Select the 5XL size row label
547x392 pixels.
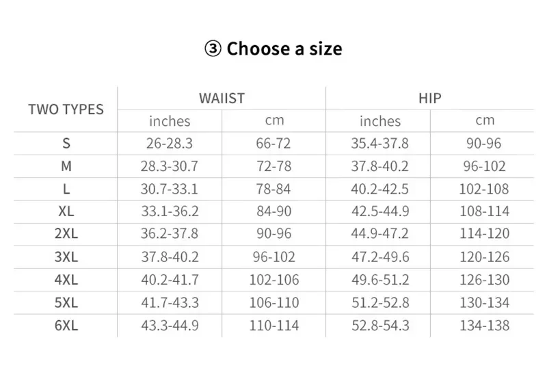66,302
